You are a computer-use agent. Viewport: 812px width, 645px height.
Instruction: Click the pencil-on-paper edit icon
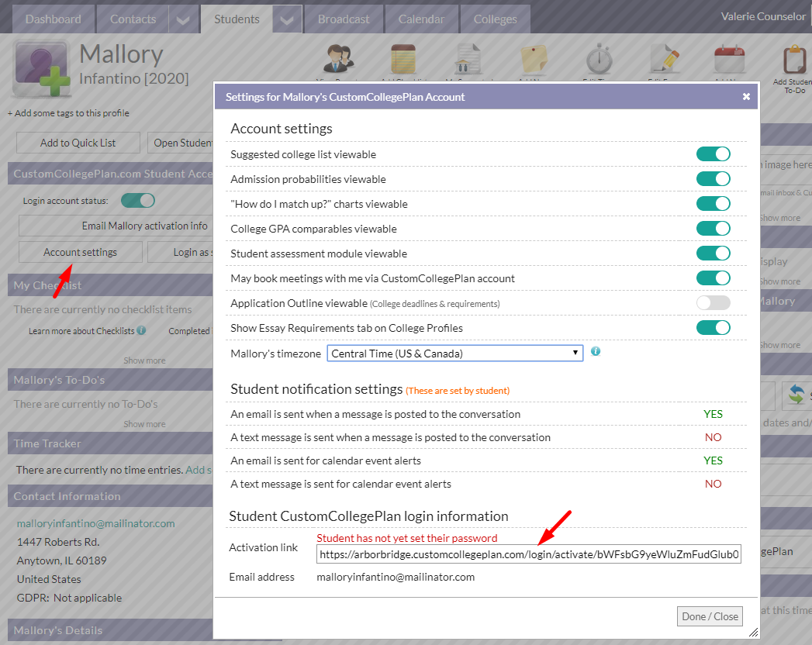pos(665,58)
